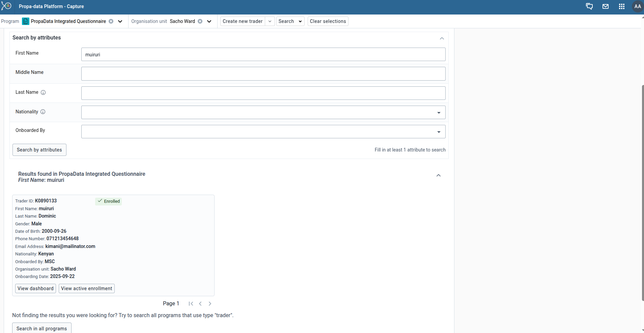This screenshot has height=333, width=644.
Task: Expand the Create new trader options arrow
Action: pyautogui.click(x=270, y=21)
